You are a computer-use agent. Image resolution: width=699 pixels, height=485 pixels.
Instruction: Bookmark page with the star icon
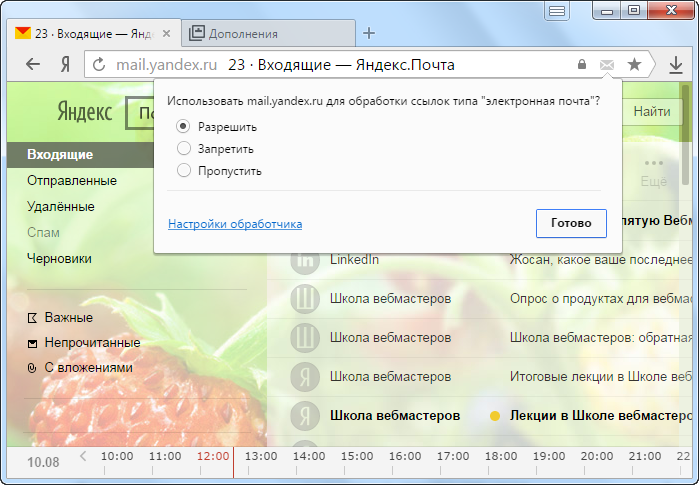[634, 65]
